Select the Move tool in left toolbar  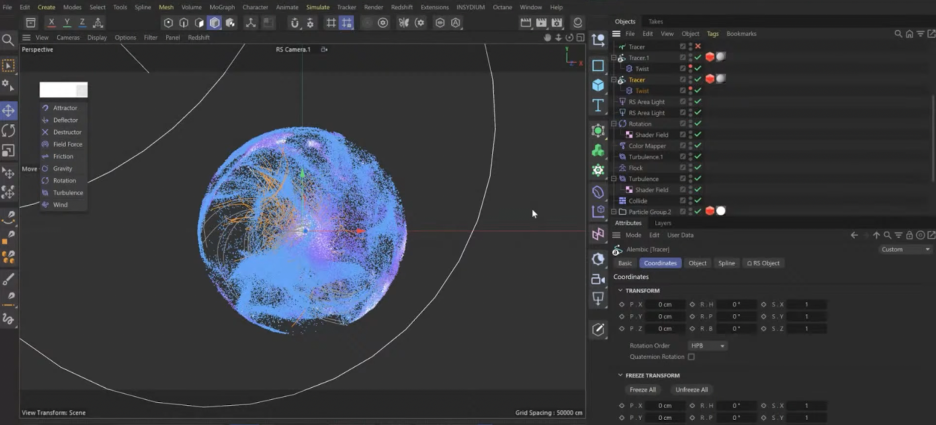pyautogui.click(x=8, y=110)
